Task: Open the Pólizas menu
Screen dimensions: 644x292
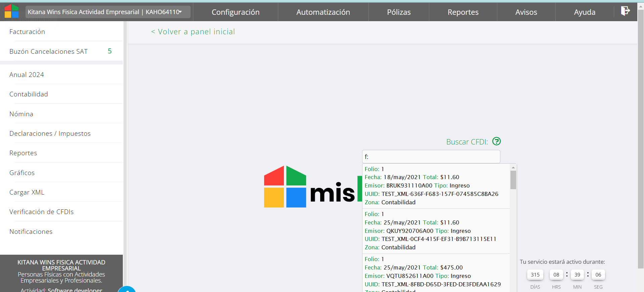Action: [399, 12]
